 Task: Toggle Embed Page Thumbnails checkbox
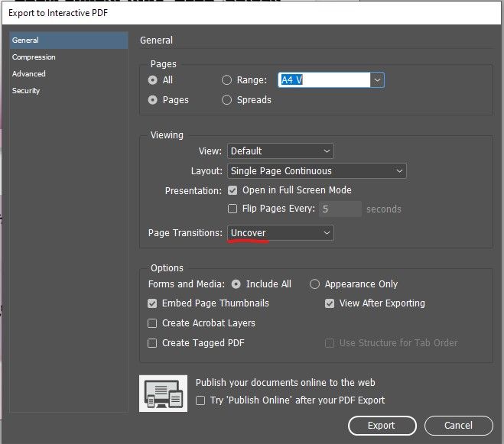click(152, 303)
